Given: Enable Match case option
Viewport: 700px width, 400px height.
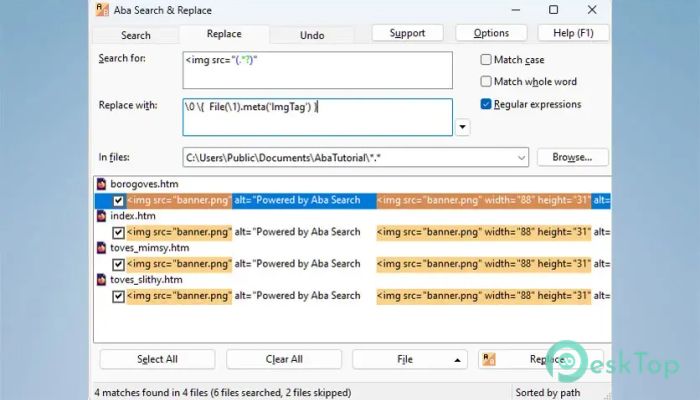Looking at the screenshot, I should coord(486,59).
